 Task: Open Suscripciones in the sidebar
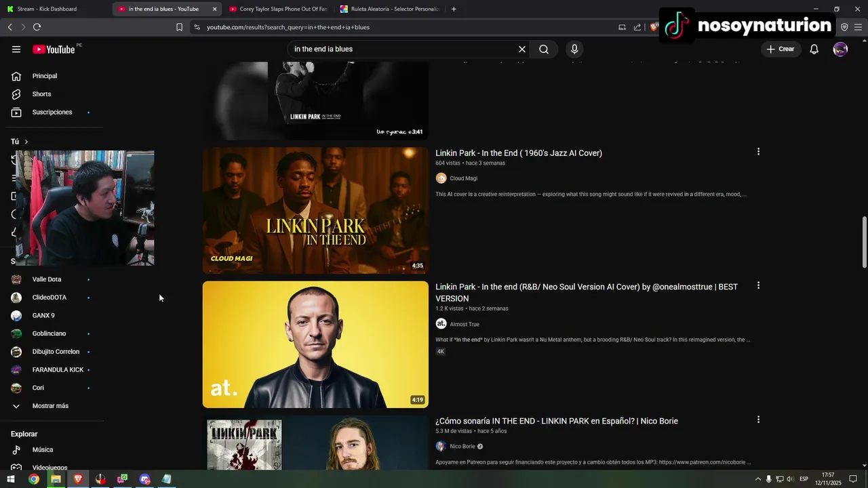(51, 112)
